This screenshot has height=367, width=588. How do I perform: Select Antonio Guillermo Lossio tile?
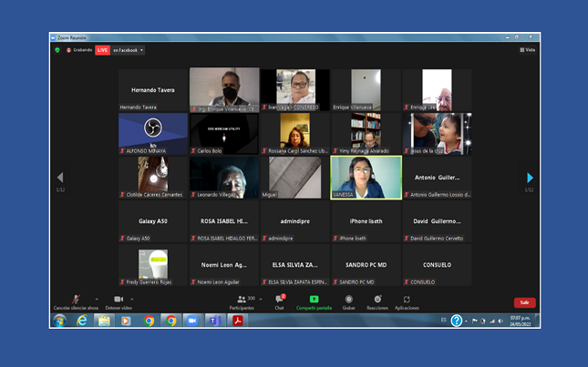point(437,178)
